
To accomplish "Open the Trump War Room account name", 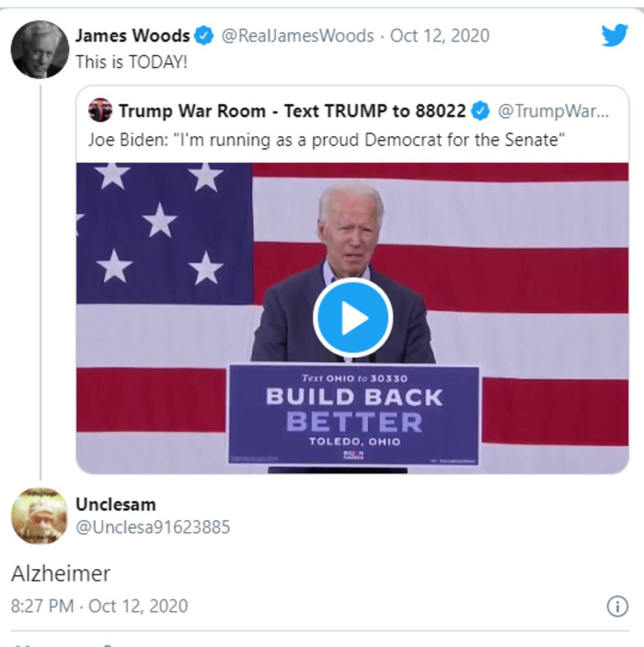I will 292,111.
